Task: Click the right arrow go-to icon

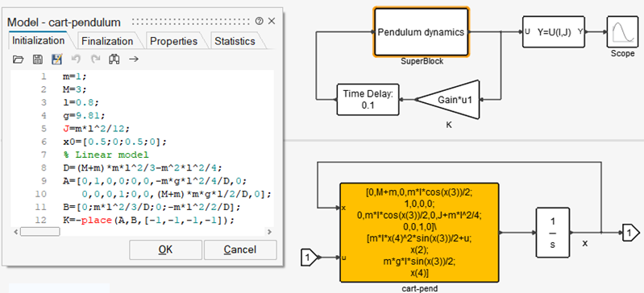Action: [134, 60]
